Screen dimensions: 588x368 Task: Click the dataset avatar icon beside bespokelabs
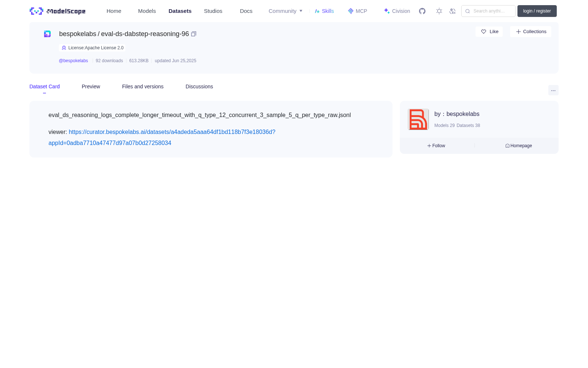47,34
